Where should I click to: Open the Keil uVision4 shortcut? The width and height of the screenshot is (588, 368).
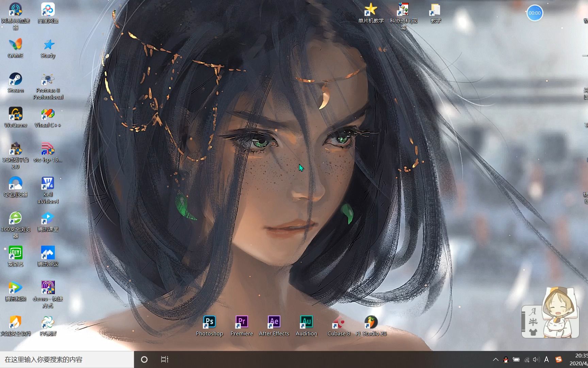[48, 190]
